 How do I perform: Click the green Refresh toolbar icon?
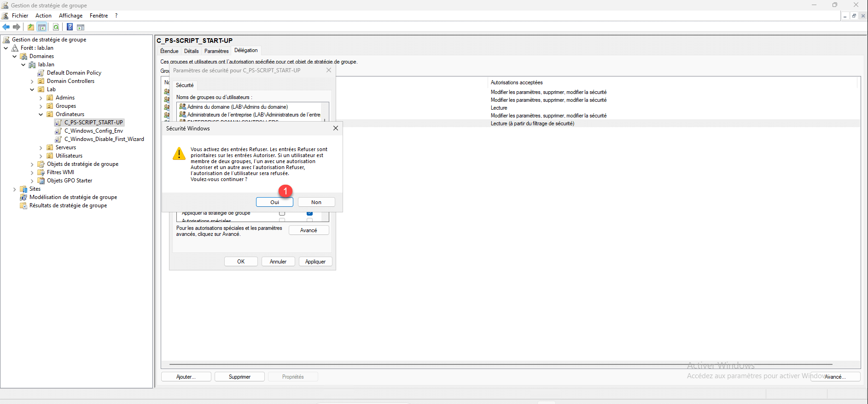tap(56, 27)
